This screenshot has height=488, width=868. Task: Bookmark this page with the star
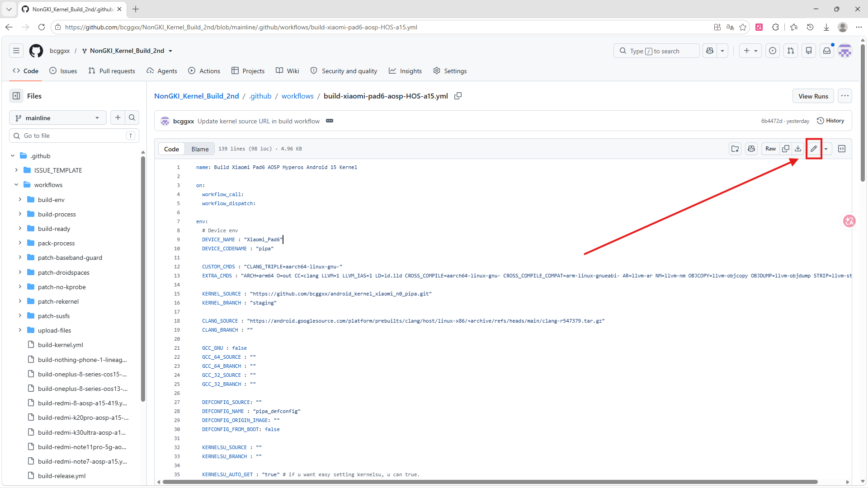pyautogui.click(x=743, y=27)
